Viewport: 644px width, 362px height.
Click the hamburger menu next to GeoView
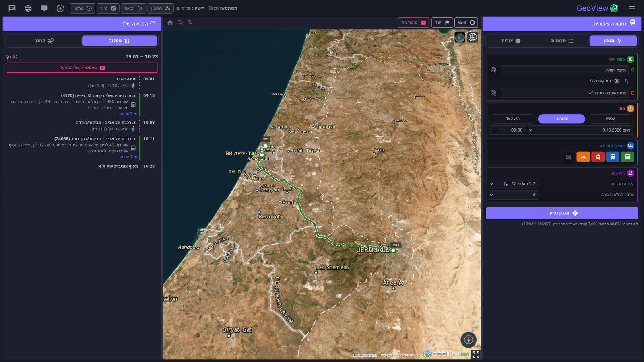click(x=632, y=8)
